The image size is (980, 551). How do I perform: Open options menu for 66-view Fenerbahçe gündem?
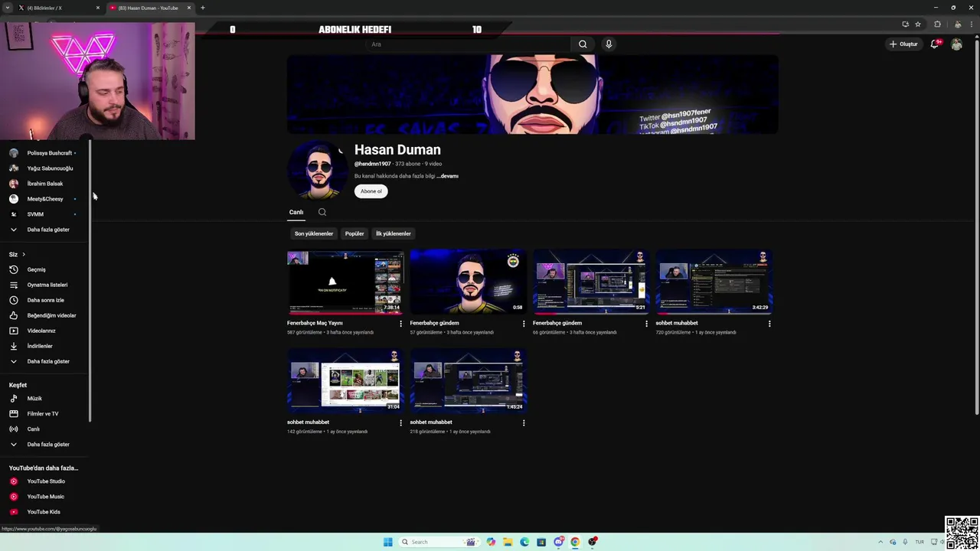pos(646,324)
